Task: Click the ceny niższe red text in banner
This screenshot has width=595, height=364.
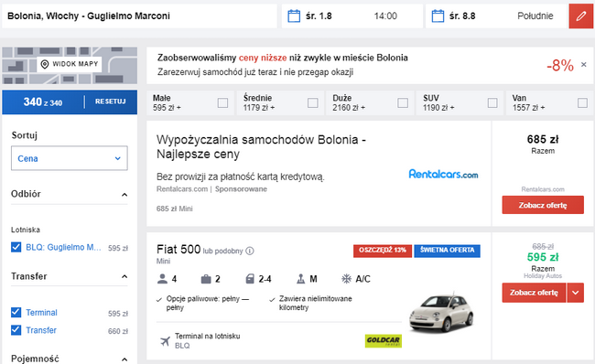Action: coord(263,58)
